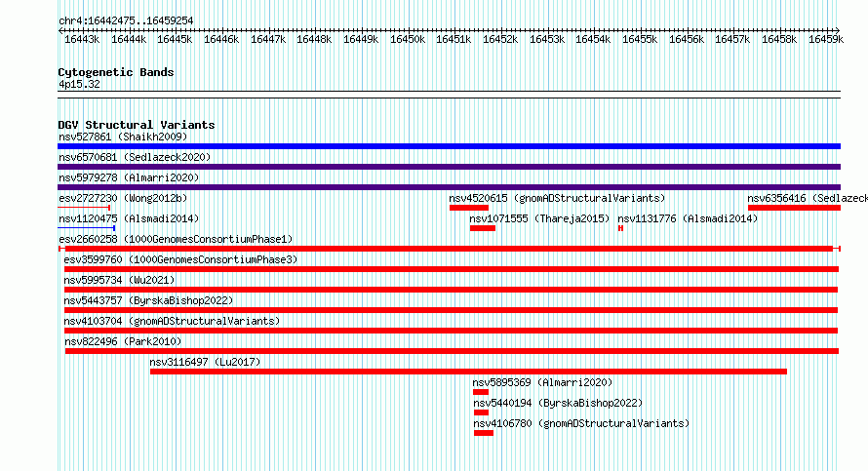Click the thin red esv2727230 bar
This screenshot has width=868, height=471.
pyautogui.click(x=84, y=208)
